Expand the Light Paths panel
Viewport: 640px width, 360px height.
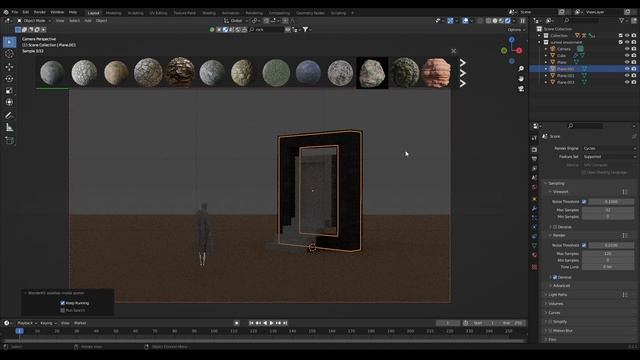coord(558,295)
